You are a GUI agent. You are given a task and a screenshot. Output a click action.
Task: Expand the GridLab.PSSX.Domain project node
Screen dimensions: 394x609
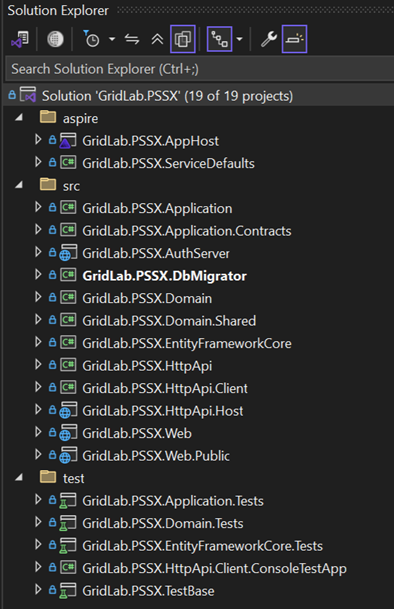[38, 298]
